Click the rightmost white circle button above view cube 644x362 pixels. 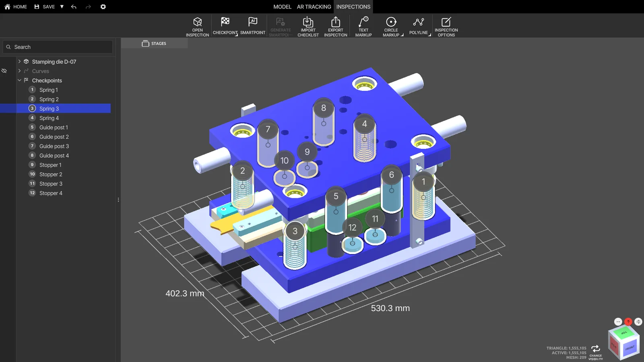tap(638, 322)
